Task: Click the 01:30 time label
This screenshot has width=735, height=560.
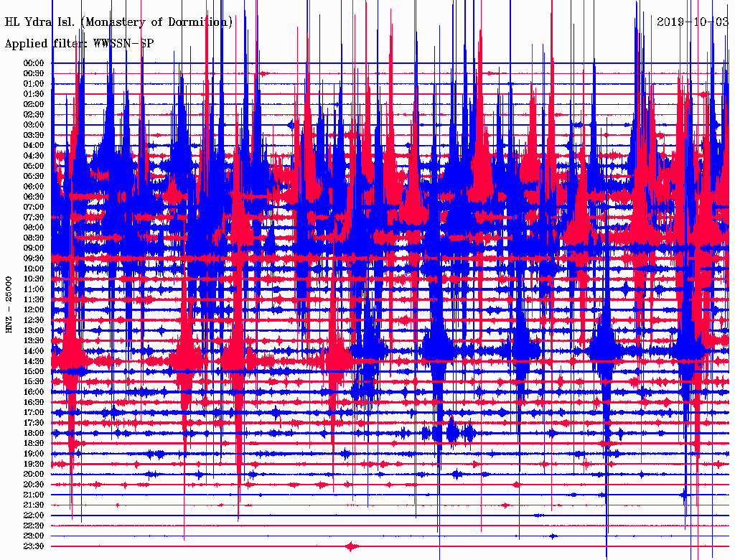Action: tap(34, 94)
